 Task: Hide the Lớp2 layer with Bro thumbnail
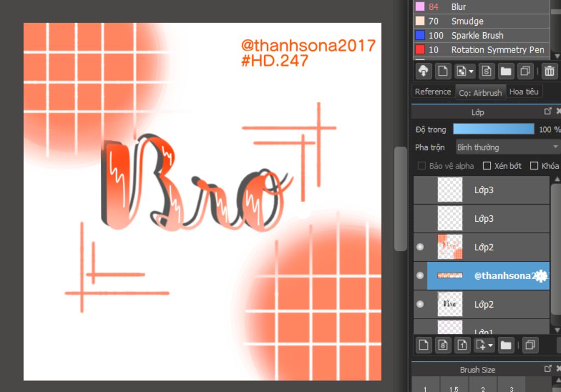pyautogui.click(x=420, y=304)
